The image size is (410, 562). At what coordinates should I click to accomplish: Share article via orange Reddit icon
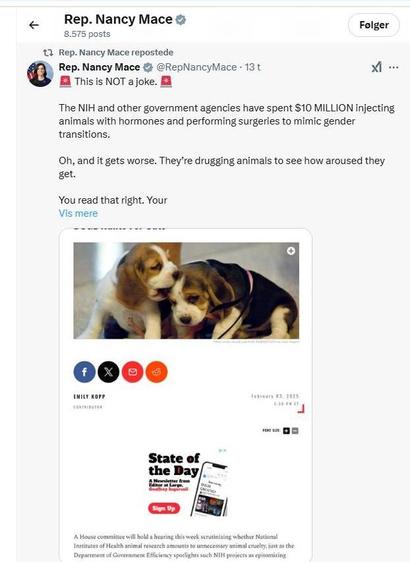[x=156, y=372]
